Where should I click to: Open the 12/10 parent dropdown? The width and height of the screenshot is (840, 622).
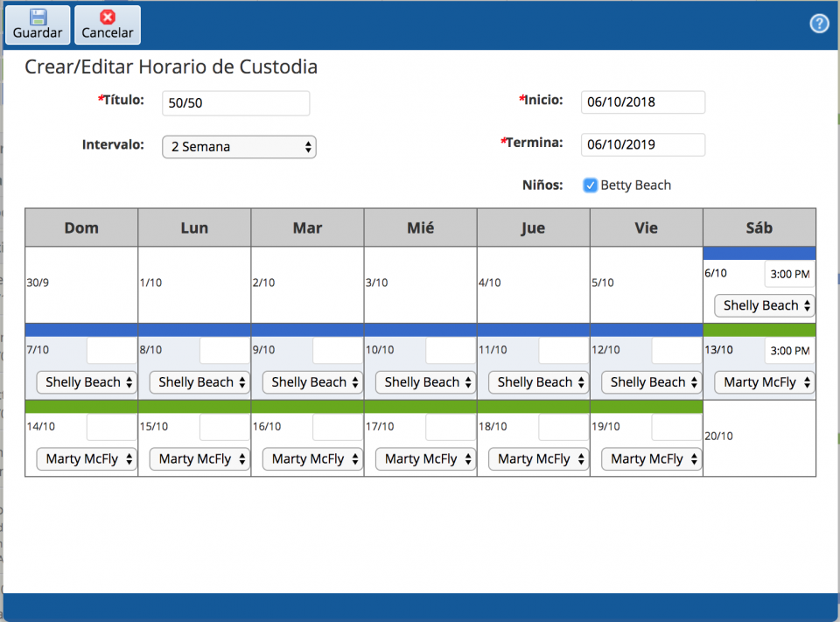point(651,382)
